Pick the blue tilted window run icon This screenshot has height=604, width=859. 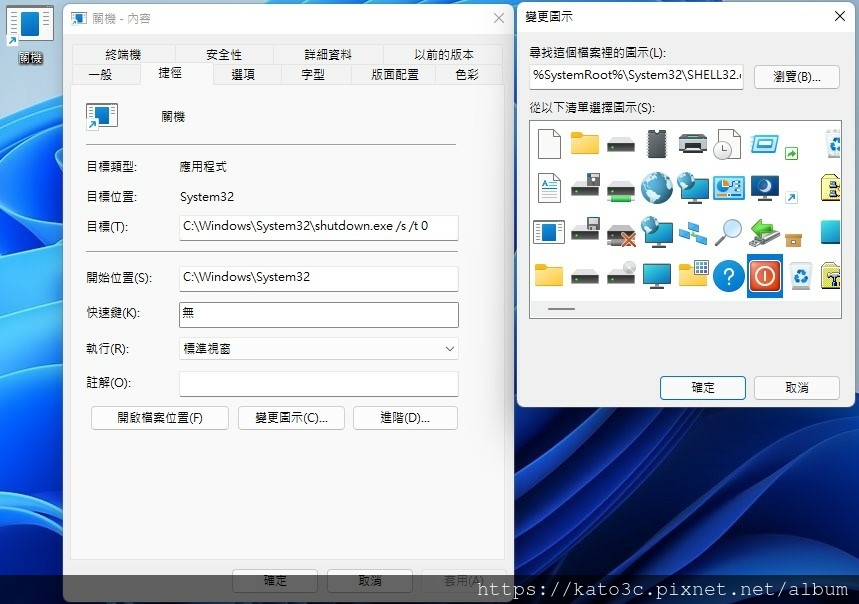click(x=764, y=143)
